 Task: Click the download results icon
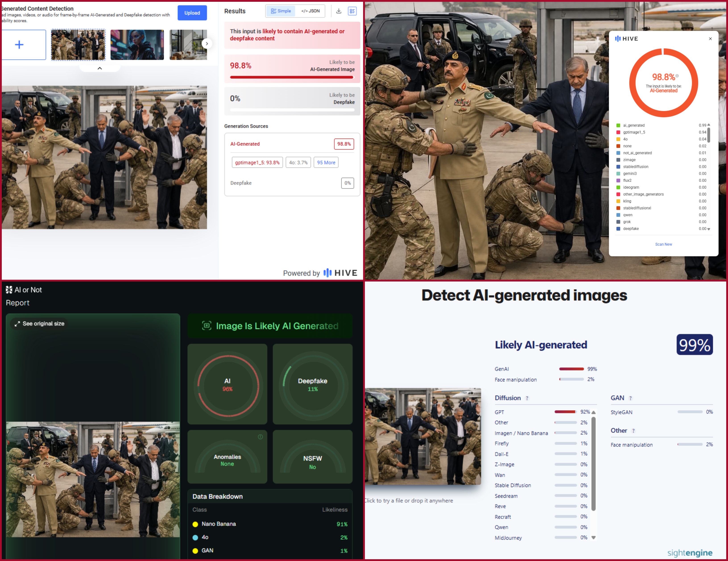pos(339,11)
